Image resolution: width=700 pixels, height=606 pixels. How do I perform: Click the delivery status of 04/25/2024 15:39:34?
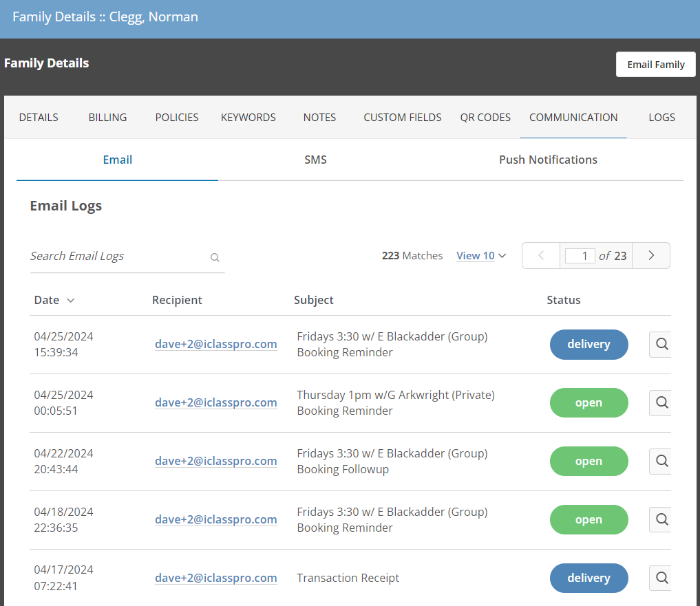(x=588, y=345)
